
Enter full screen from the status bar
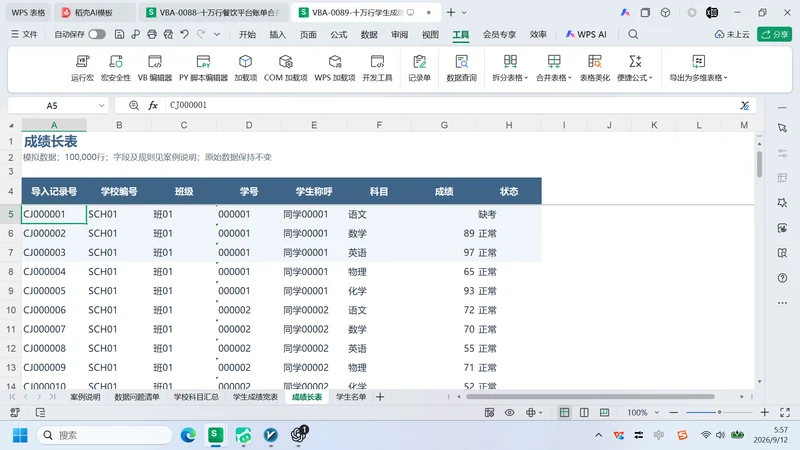click(785, 412)
